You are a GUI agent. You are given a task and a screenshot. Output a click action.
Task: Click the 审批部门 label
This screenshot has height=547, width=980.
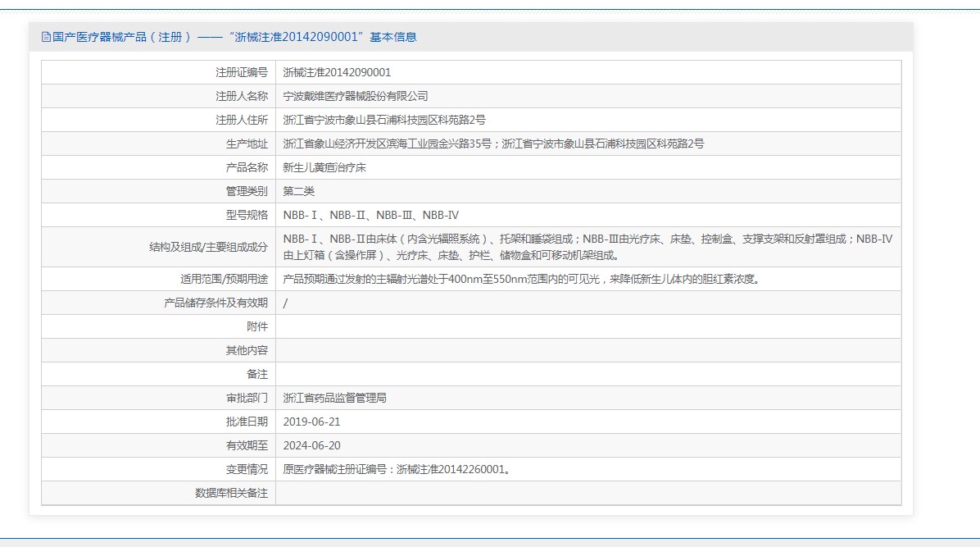click(247, 398)
